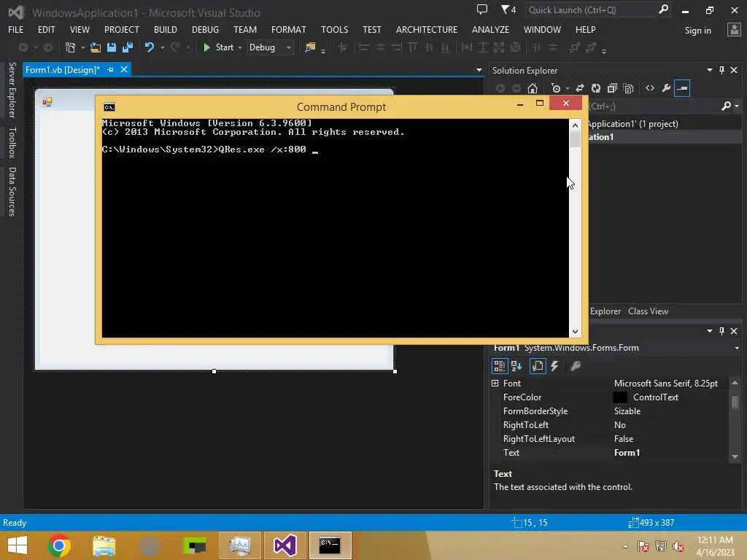This screenshot has width=747, height=560.
Task: Launch Google Chrome from the taskbar
Action: pos(59,545)
